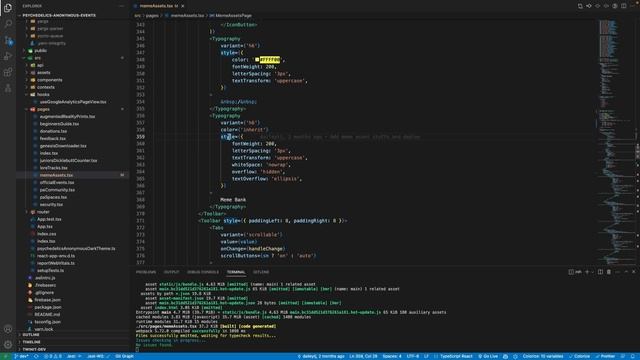This screenshot has height=360, width=640.
Task: Open the Search view in activity bar
Action: (x=8, y=24)
